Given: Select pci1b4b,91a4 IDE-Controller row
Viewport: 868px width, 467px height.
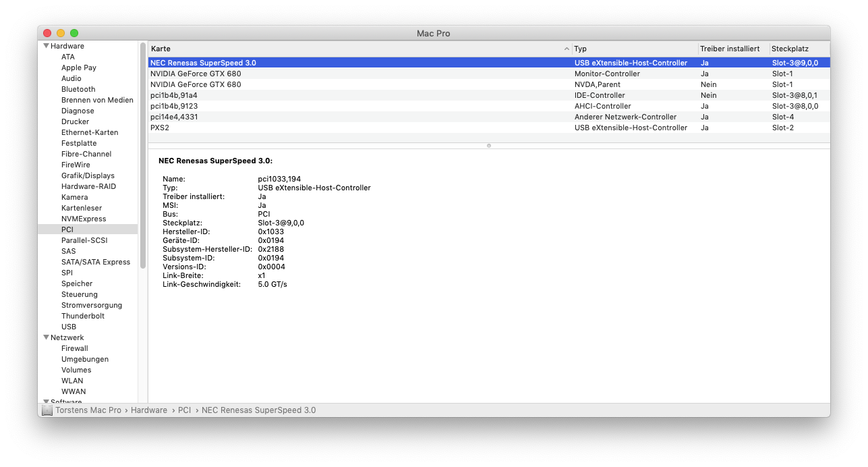Looking at the screenshot, I should (x=489, y=95).
